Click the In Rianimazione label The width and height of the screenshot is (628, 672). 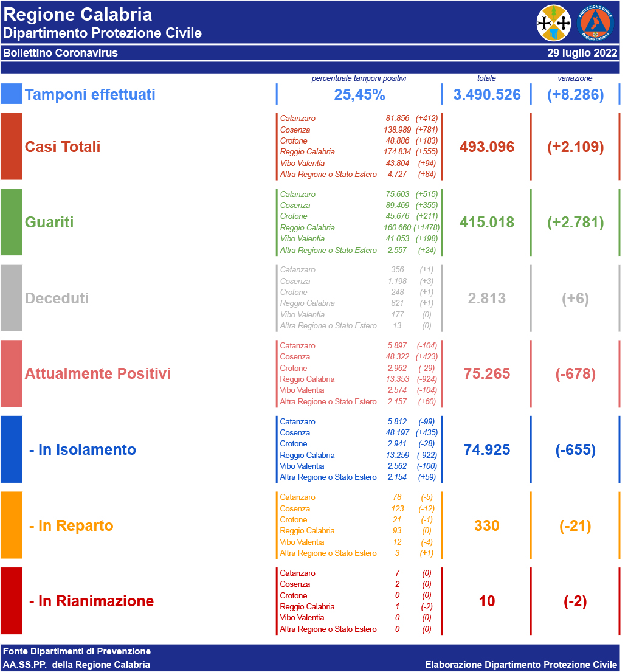pyautogui.click(x=91, y=601)
